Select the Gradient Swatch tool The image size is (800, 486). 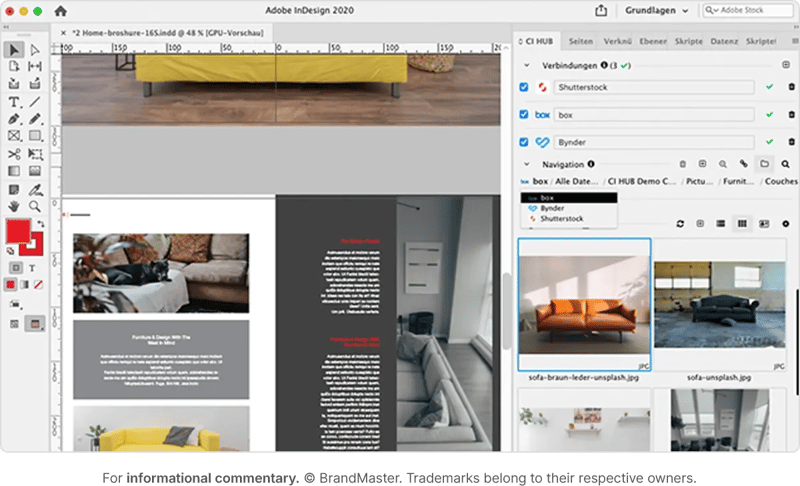pos(14,171)
